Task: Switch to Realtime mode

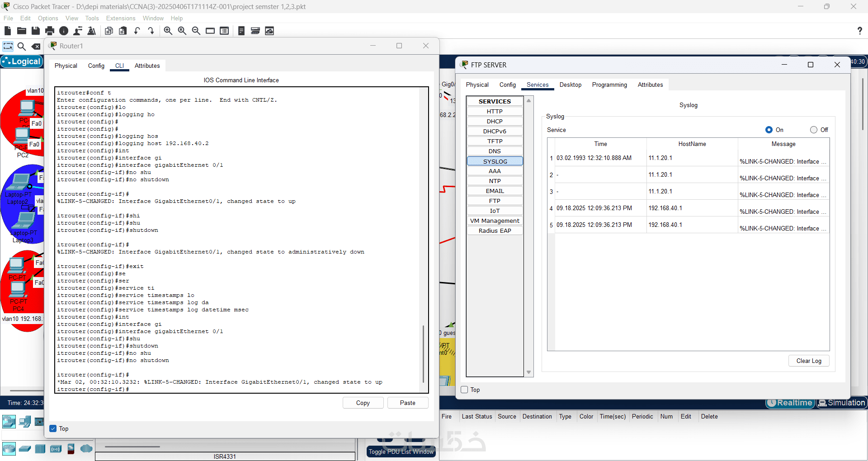Action: [x=790, y=403]
